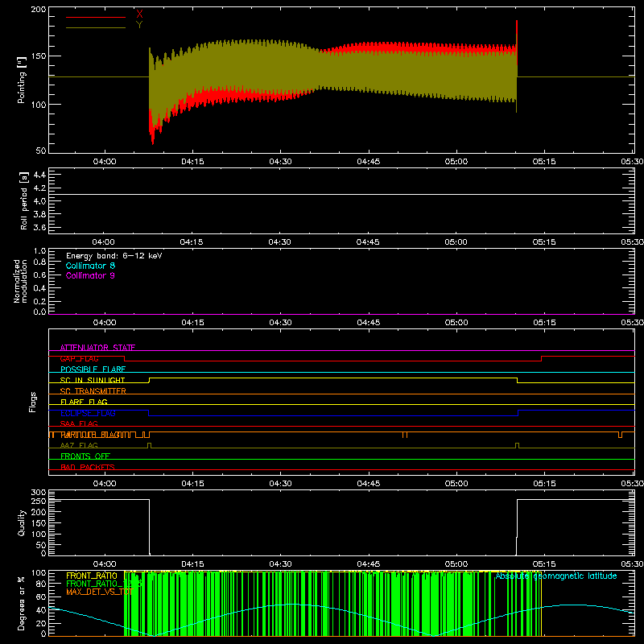Click the SC_TRANSMITTER flag label
The width and height of the screenshot is (644, 644).
[x=93, y=391]
